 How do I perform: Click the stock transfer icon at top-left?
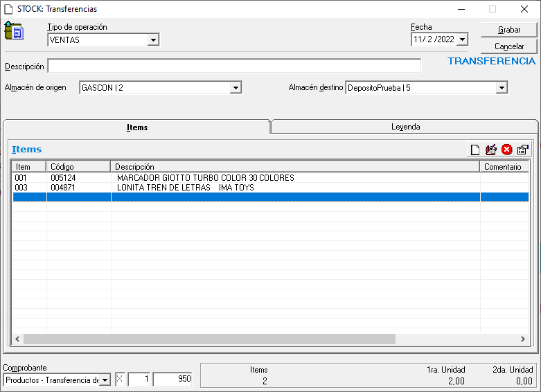(14, 31)
